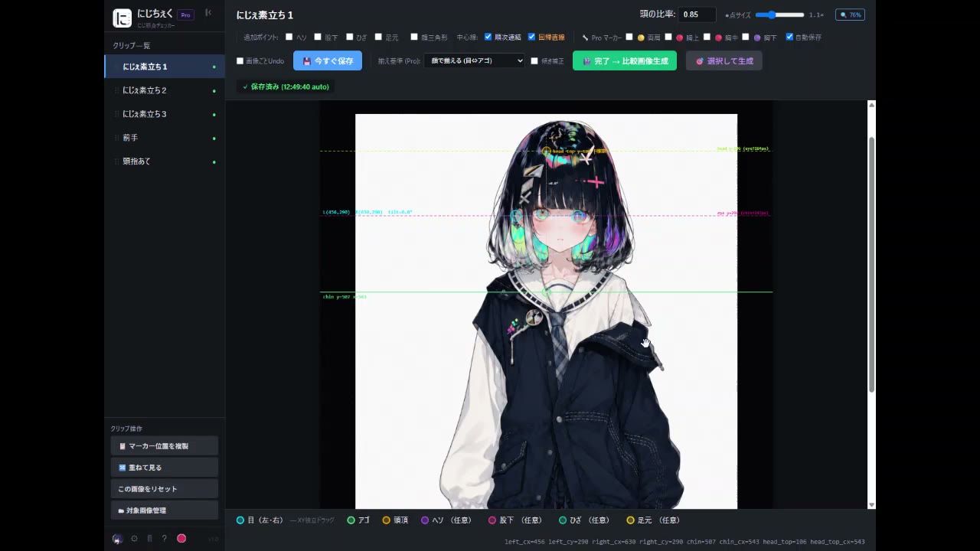
Task: Disable the 自動保存 auto-save checkbox
Action: coord(789,37)
